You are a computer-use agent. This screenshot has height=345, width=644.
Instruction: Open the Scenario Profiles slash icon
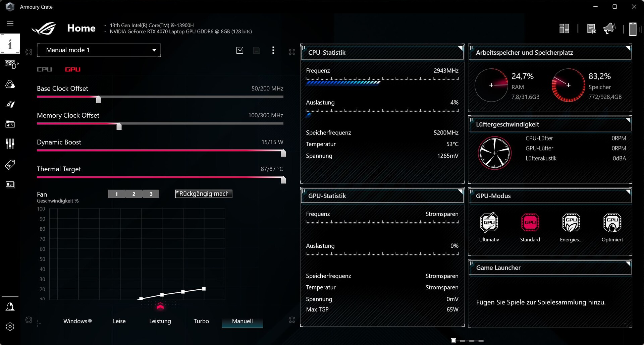[x=10, y=104]
